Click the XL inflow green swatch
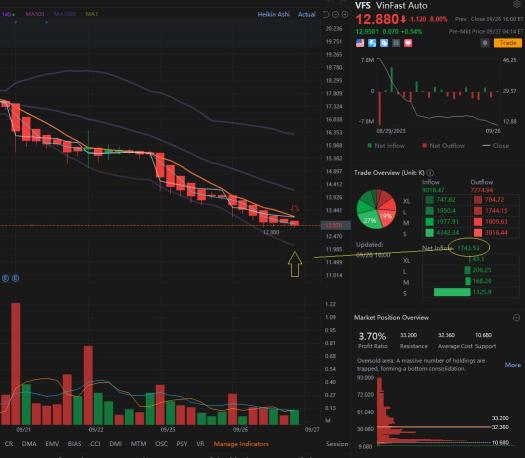Viewport: 525px width, 458px height. pos(429,200)
